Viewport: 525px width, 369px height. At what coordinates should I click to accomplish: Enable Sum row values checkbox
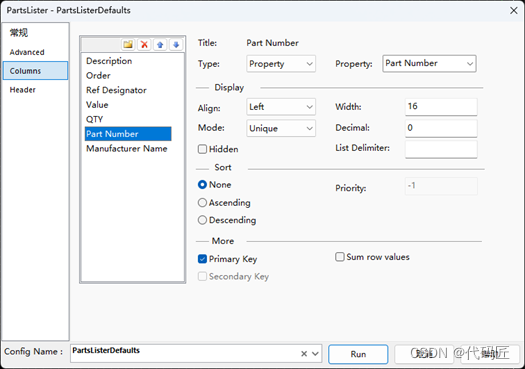pyautogui.click(x=340, y=257)
